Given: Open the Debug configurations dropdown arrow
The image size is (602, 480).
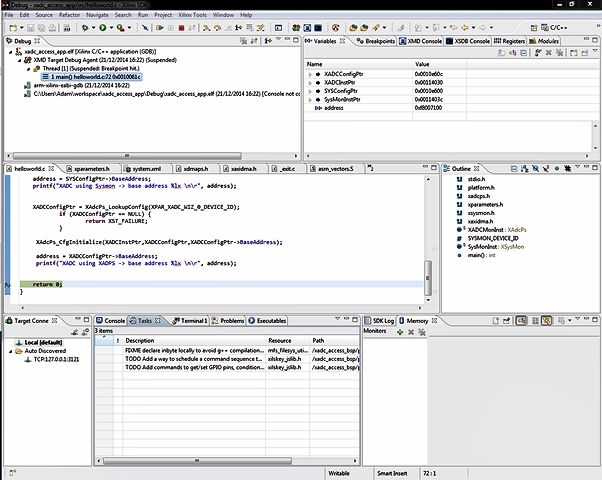Looking at the screenshot, I should [x=93, y=28].
